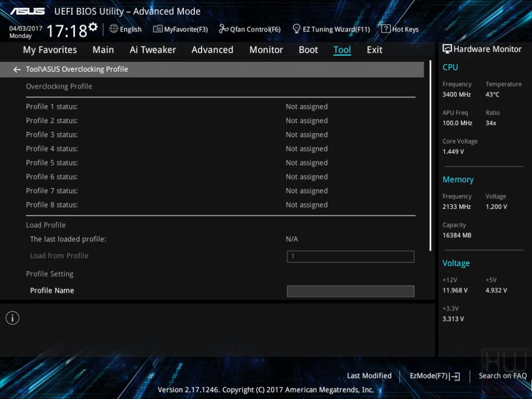Viewport: 532px width, 399px height.
Task: Click memory frequency 2133 MHz
Action: (x=457, y=207)
